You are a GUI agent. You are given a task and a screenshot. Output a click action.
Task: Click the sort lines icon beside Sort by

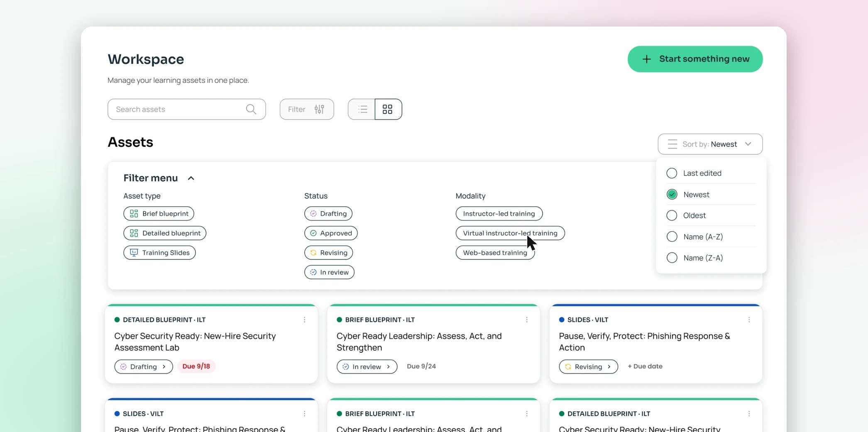click(672, 144)
